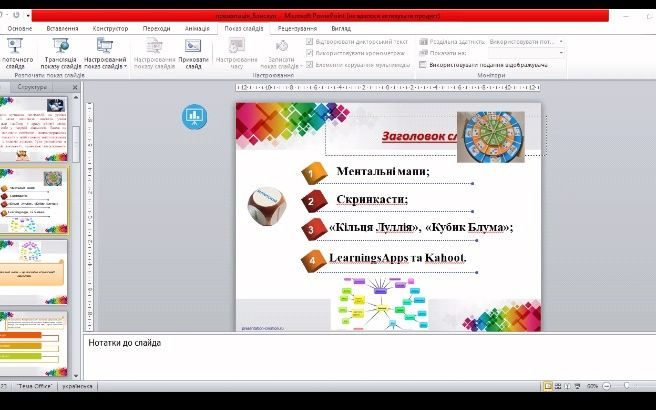Toggle the play narrations checkbox
Viewport: 656px width, 410px height.
coord(310,42)
